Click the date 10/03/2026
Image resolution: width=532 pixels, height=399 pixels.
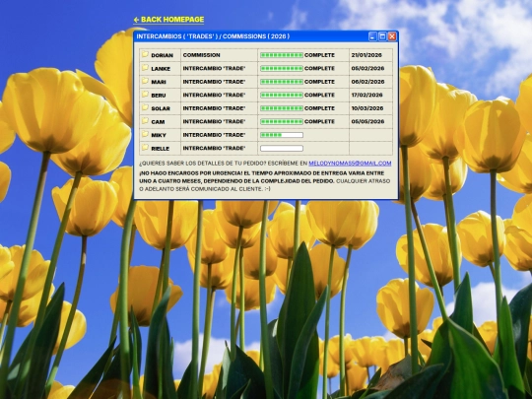point(367,108)
